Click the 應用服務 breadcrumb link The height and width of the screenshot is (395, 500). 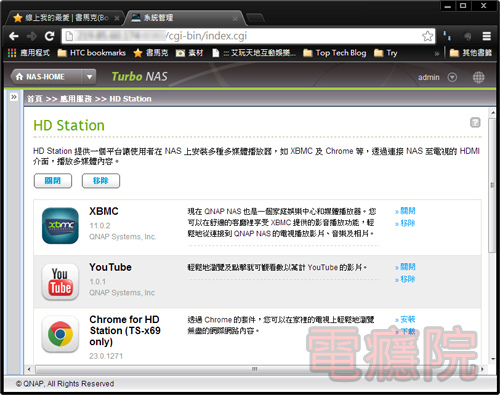pyautogui.click(x=76, y=99)
